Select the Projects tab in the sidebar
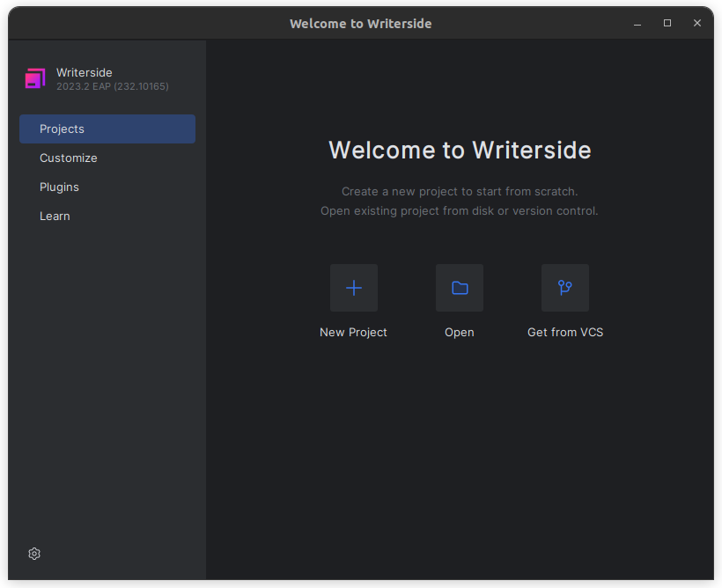The width and height of the screenshot is (722, 588). (x=107, y=129)
